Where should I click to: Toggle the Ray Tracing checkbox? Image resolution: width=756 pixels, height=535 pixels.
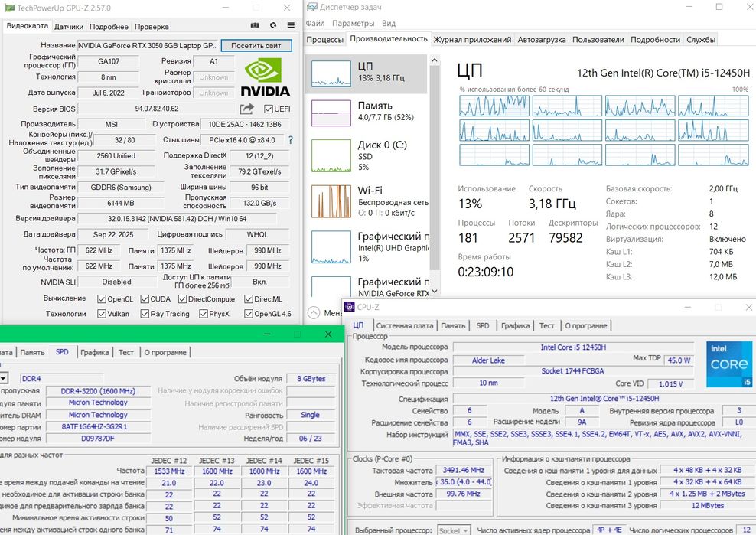[145, 314]
